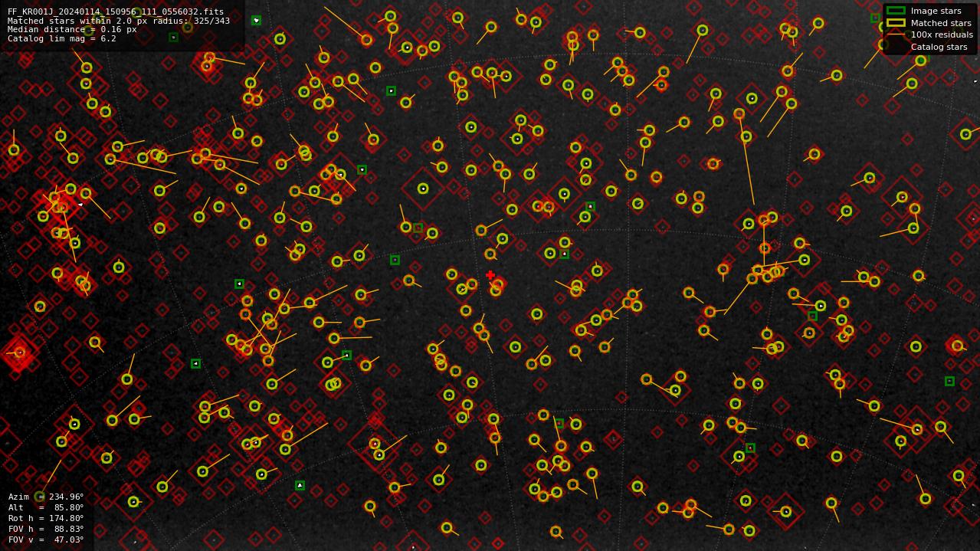Click the 'Alt = 85.80°' readout
This screenshot has height=551, width=980.
pyautogui.click(x=46, y=507)
